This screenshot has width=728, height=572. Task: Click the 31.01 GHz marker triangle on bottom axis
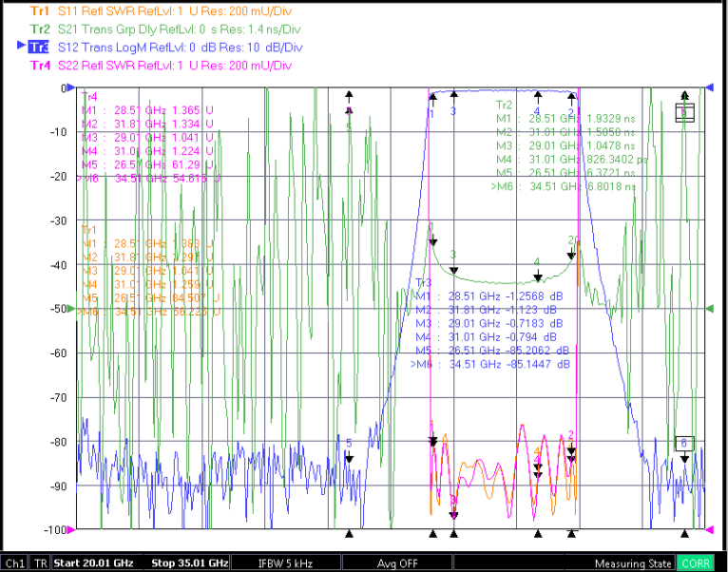(538, 534)
